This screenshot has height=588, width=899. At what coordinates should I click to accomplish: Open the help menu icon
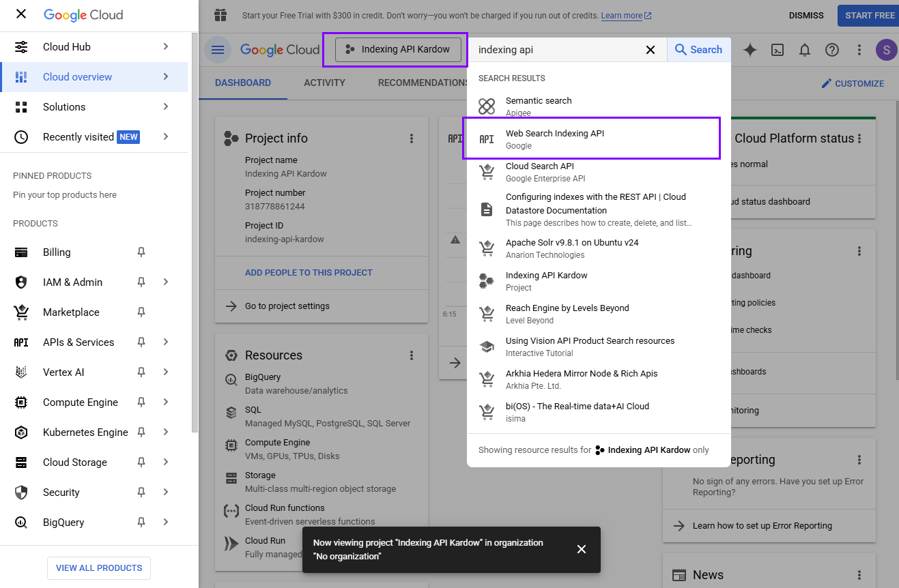(x=831, y=49)
